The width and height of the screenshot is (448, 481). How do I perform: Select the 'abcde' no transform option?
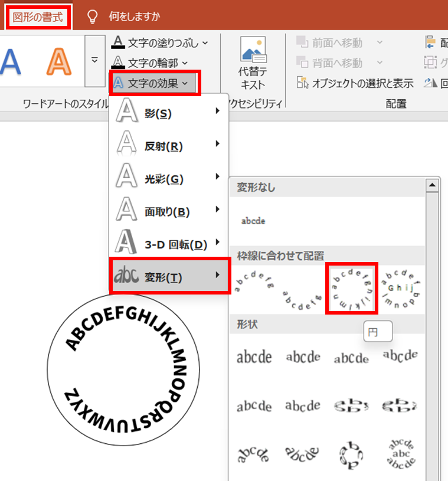[253, 221]
